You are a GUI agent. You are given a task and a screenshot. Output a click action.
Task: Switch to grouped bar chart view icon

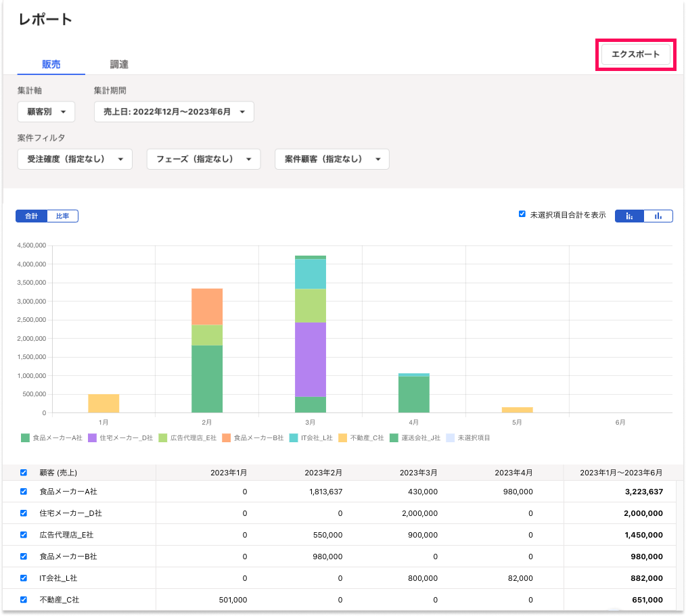pyautogui.click(x=658, y=216)
